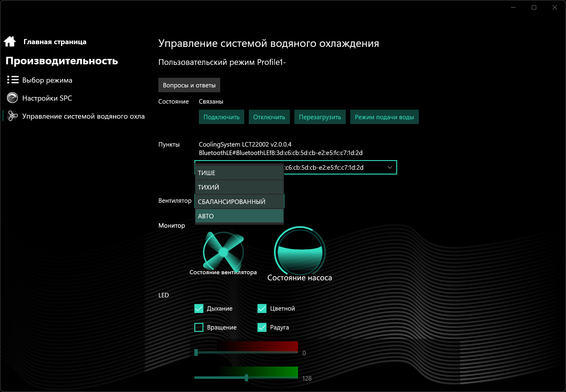Click the Связаны status text
Screen dimensions: 566x392
click(x=211, y=102)
